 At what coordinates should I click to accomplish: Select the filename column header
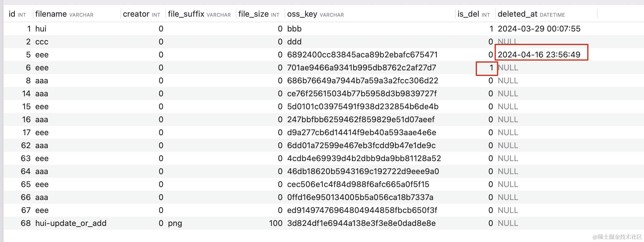click(x=64, y=14)
